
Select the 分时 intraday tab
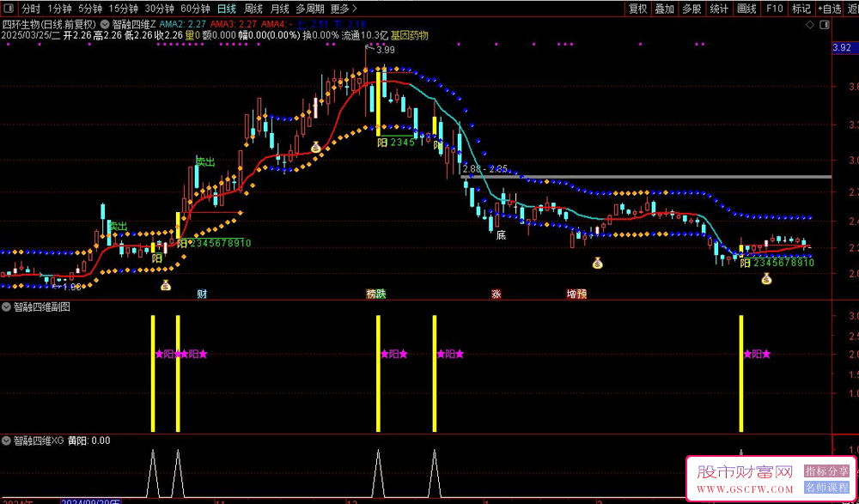coord(31,9)
